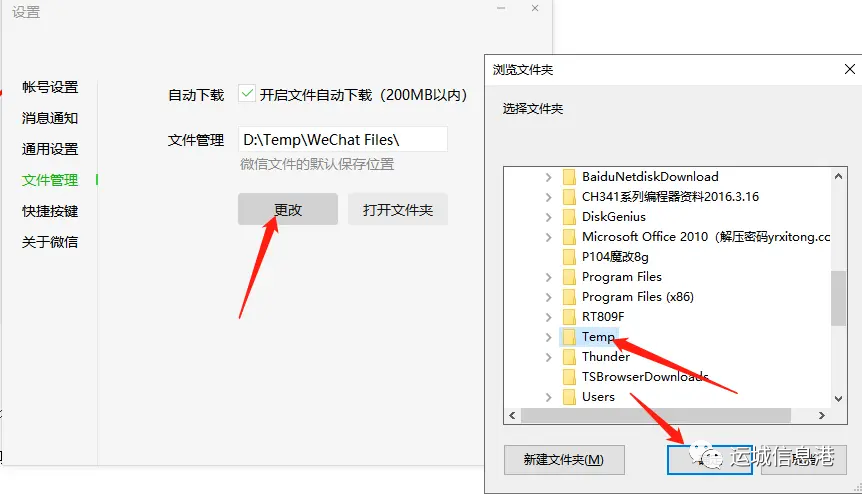
Task: Click the CH341系列编程器资料 folder icon
Action: [x=569, y=197]
